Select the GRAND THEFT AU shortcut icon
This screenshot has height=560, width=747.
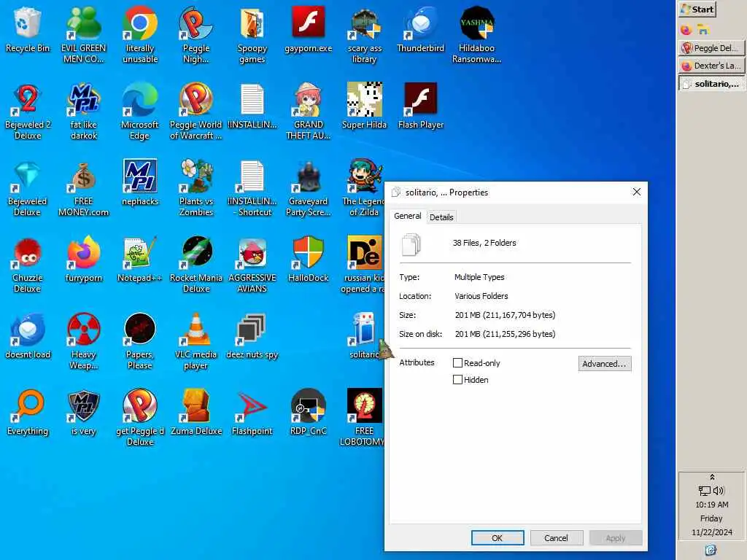click(309, 112)
